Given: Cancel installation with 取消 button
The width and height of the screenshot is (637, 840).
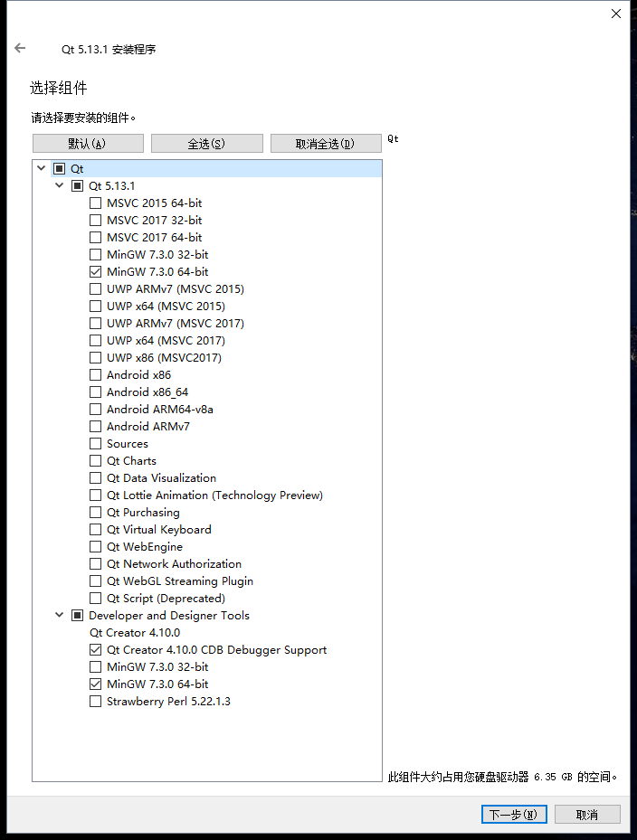Looking at the screenshot, I should point(587,815).
